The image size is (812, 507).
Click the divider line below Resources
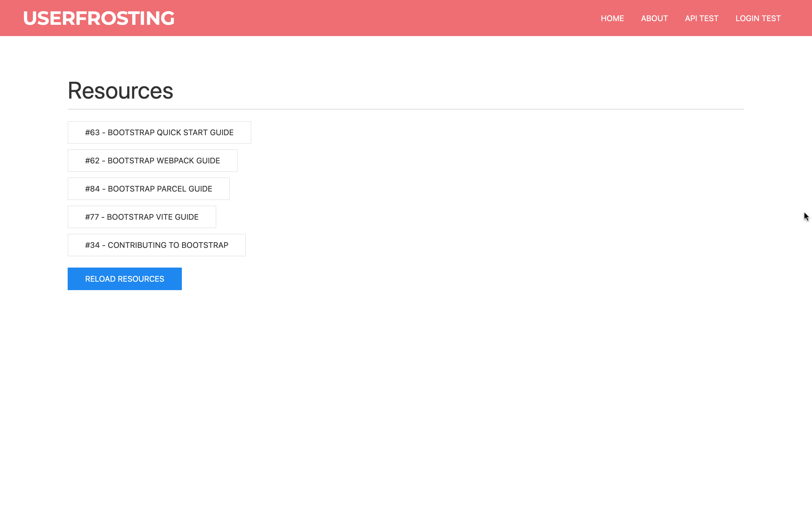tap(405, 109)
